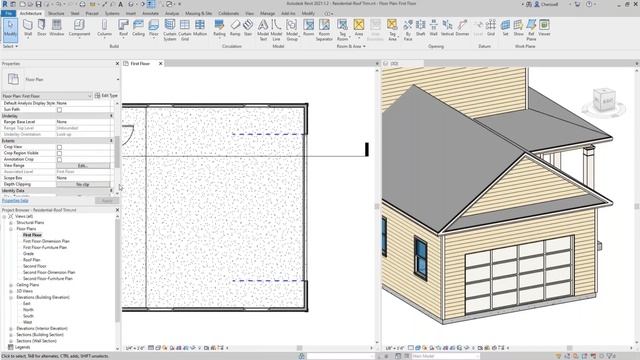Viewport: 640px width, 360px height.
Task: Select the Column tool
Action: (x=104, y=28)
